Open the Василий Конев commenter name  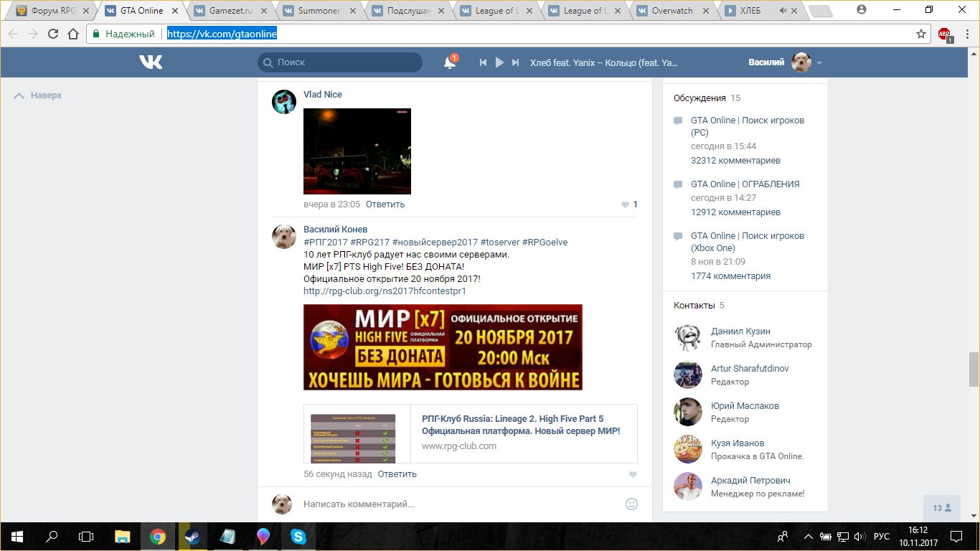pos(336,230)
